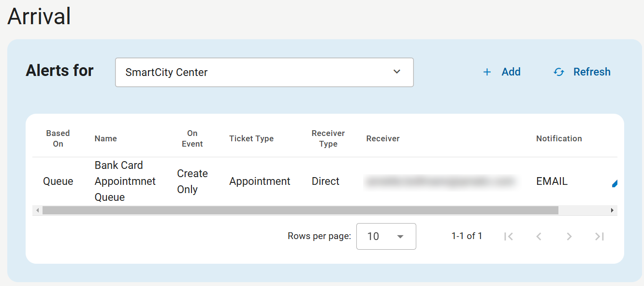Click the plus icon beside Add
644x286 pixels.
click(x=487, y=72)
